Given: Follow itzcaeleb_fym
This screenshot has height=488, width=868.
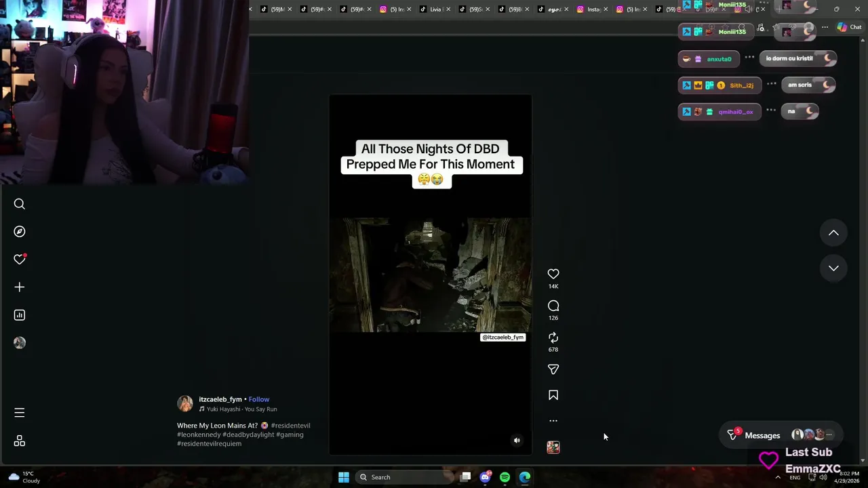Looking at the screenshot, I should click(258, 399).
